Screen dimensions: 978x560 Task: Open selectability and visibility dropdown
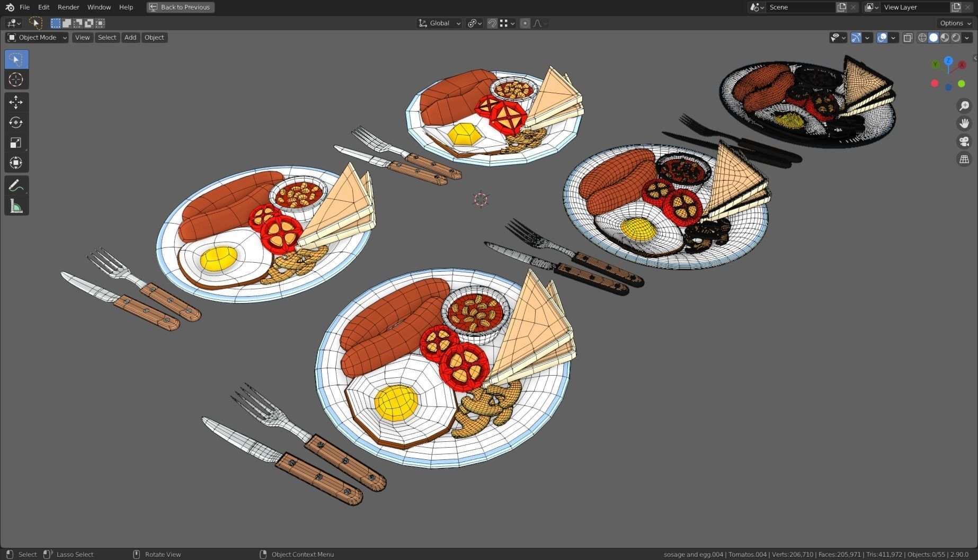838,38
